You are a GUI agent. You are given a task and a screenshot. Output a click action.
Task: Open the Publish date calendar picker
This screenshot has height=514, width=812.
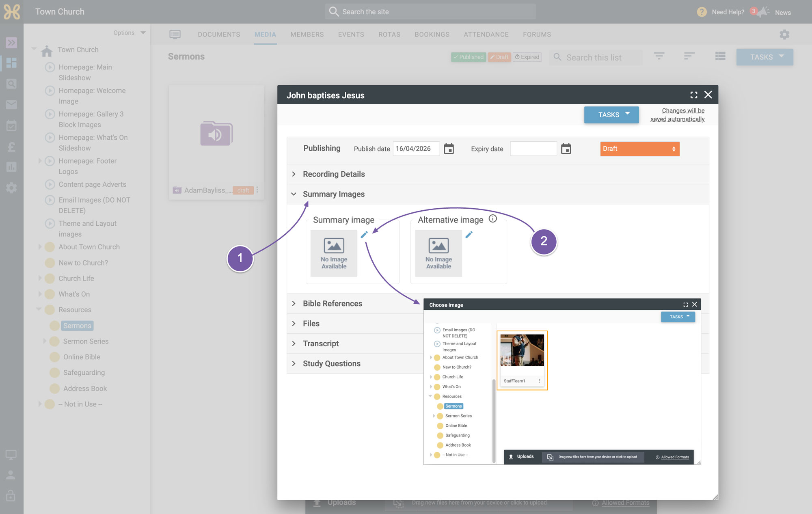449,149
